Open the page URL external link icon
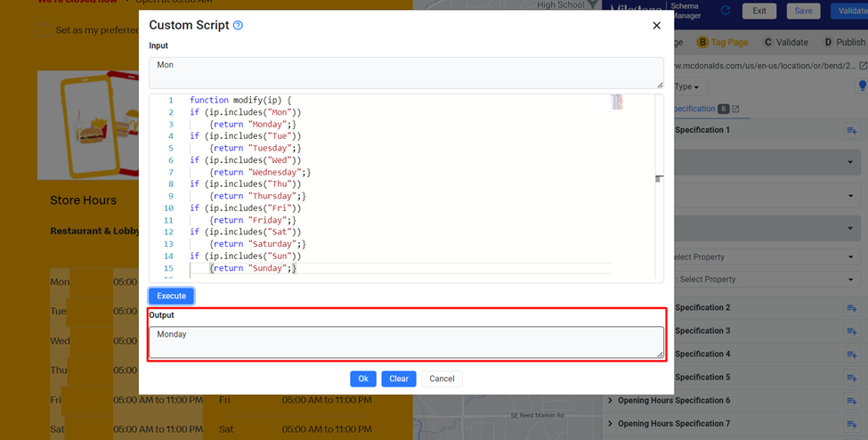Image resolution: width=868 pixels, height=440 pixels. 863,65
